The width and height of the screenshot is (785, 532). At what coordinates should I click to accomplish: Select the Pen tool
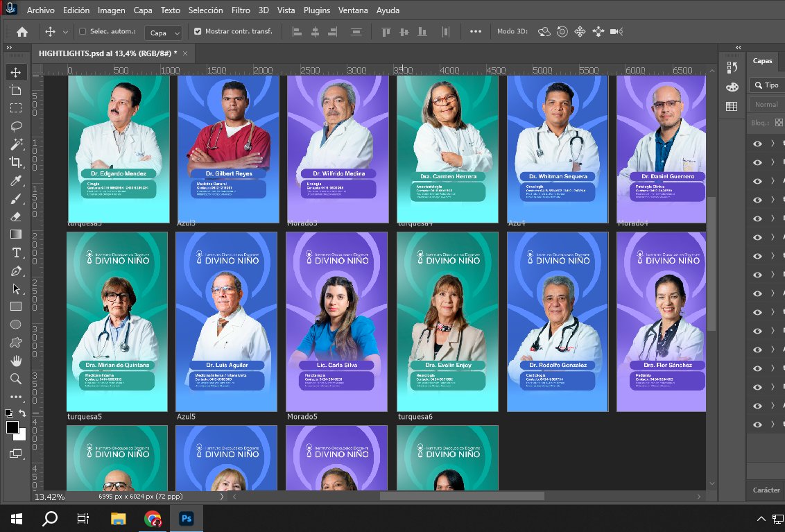coord(16,271)
